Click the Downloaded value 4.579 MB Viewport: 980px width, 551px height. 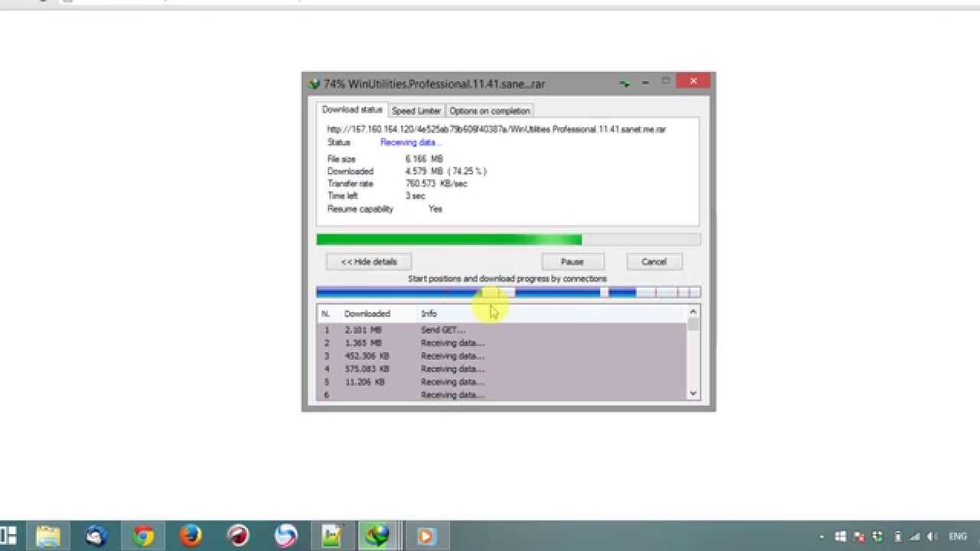click(x=446, y=171)
